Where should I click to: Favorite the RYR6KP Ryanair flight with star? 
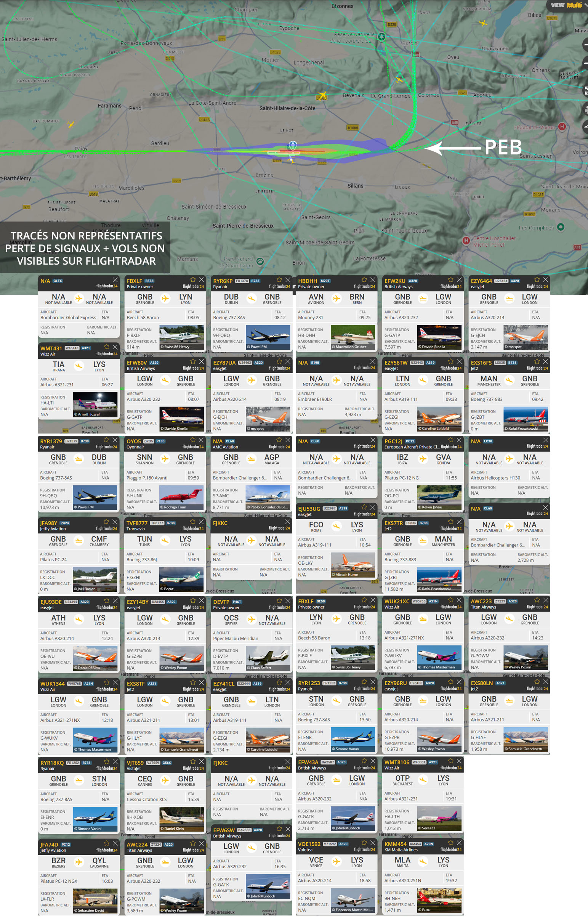(x=279, y=279)
